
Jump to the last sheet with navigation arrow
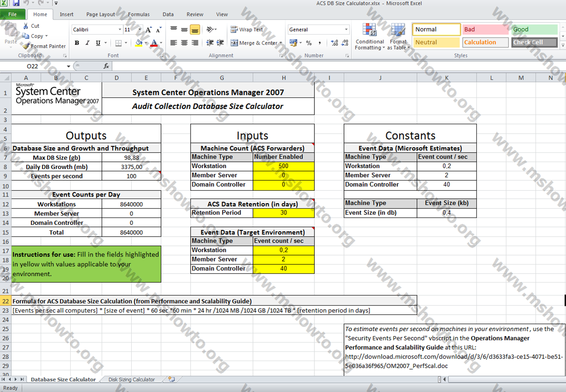(22, 380)
